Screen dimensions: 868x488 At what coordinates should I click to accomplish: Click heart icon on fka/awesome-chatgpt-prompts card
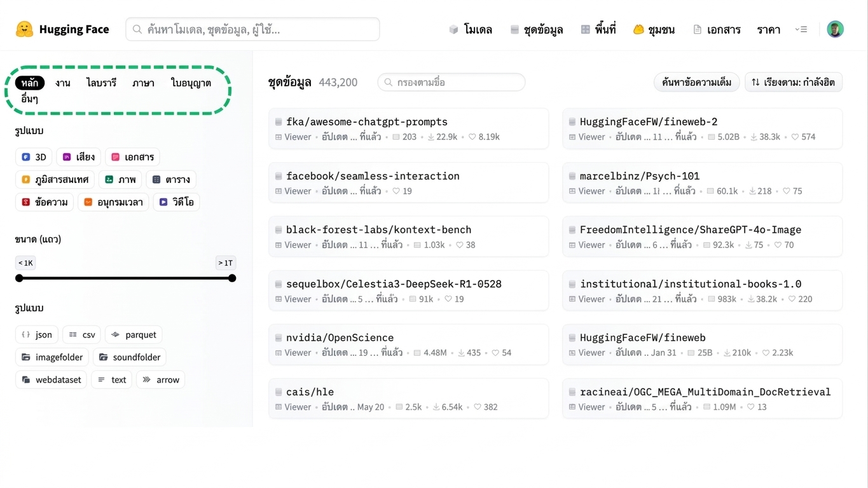(x=472, y=137)
